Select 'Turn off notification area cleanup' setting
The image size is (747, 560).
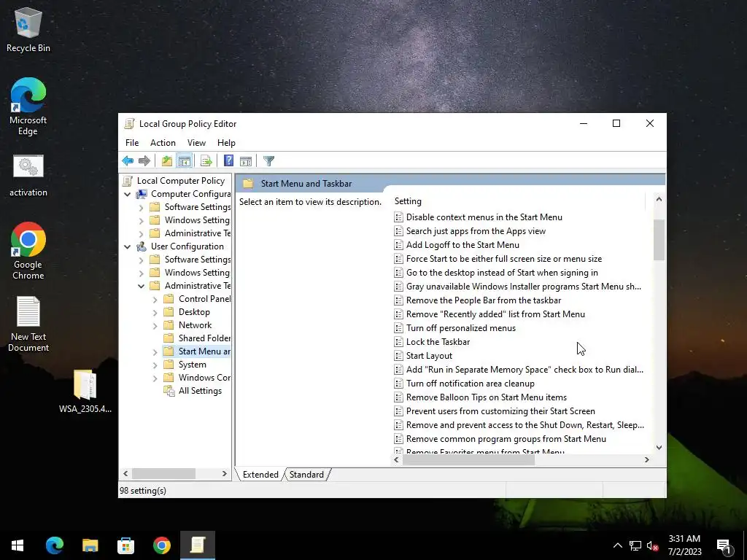point(471,384)
